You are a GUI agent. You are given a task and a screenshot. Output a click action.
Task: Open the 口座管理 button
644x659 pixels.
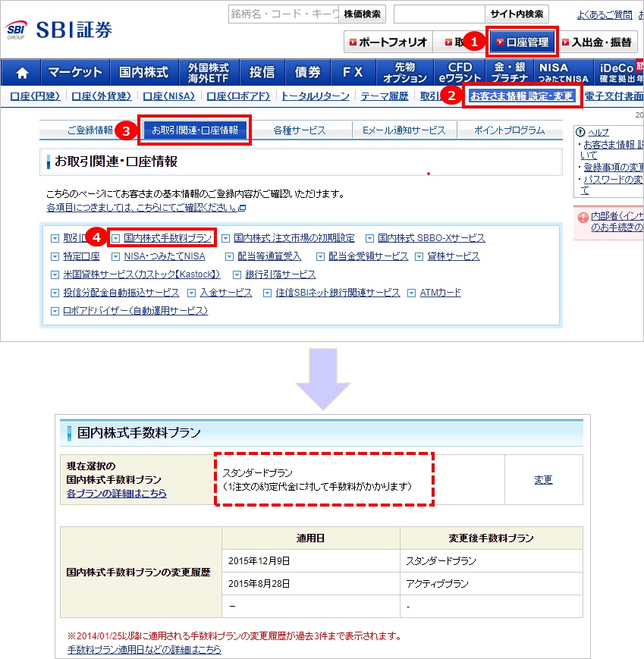tap(523, 42)
